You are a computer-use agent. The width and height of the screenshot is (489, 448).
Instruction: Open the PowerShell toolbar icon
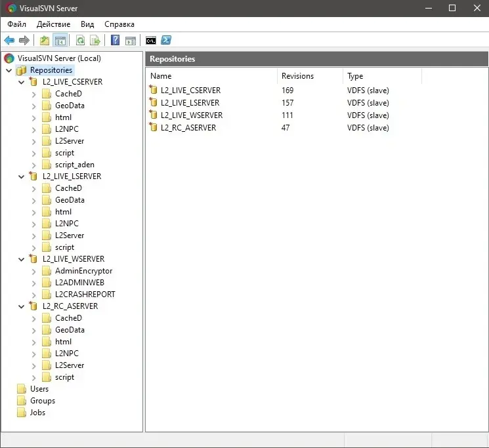click(166, 41)
